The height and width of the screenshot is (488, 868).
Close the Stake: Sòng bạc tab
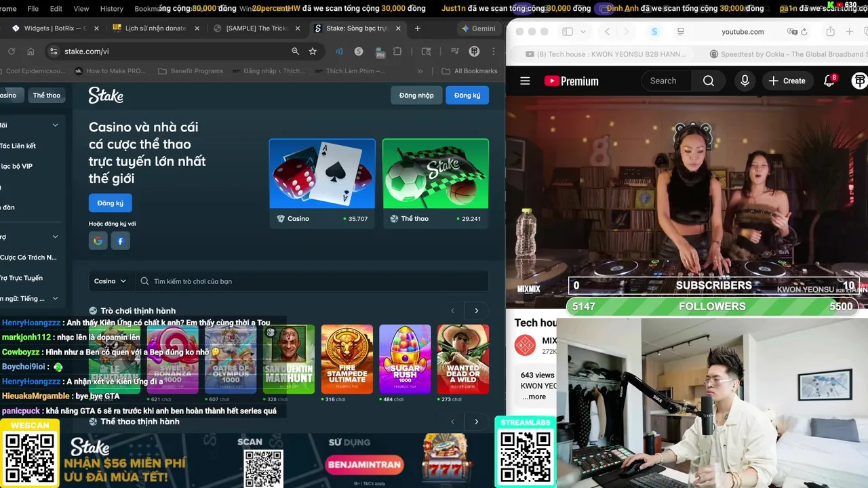tap(398, 28)
